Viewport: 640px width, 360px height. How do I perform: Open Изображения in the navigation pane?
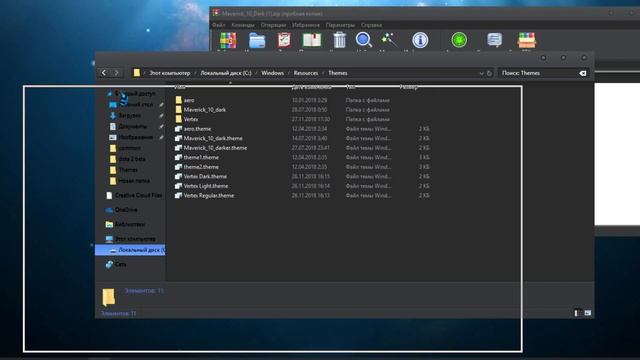tap(136, 137)
